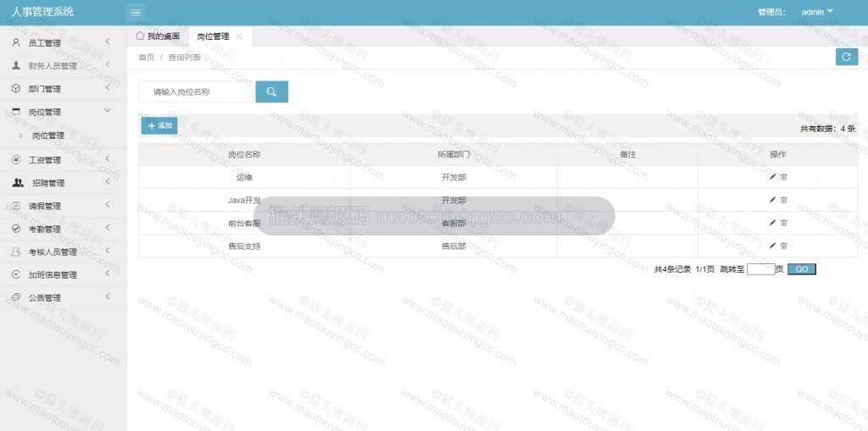Edit the 售后支持 position via pencil icon
Viewport: 868px width, 431px height.
tap(772, 246)
